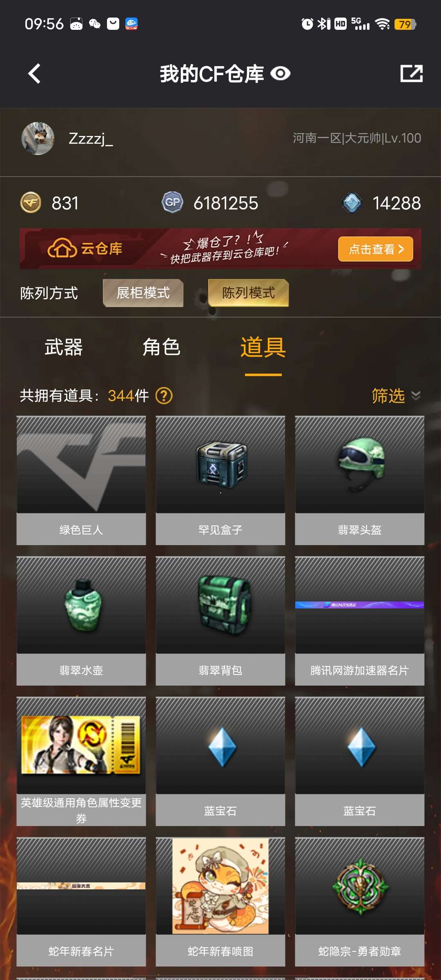This screenshot has width=441, height=980.
Task: Select the 角色 tab
Action: point(161,347)
